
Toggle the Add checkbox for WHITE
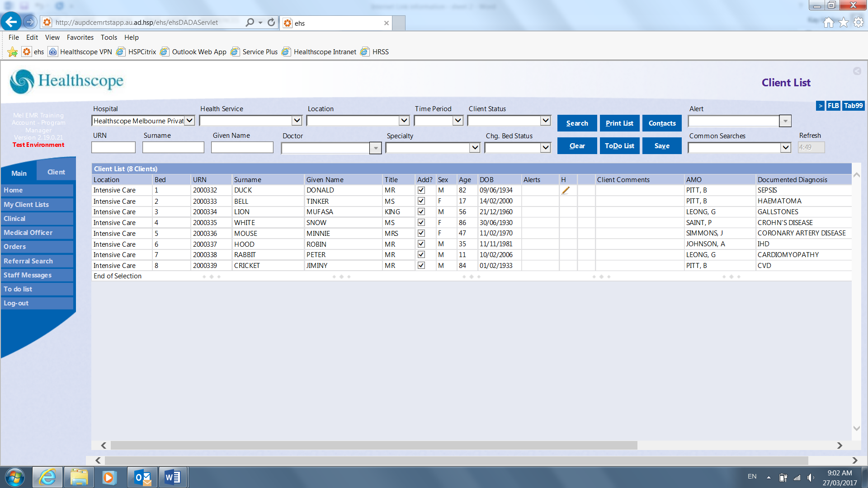point(421,222)
